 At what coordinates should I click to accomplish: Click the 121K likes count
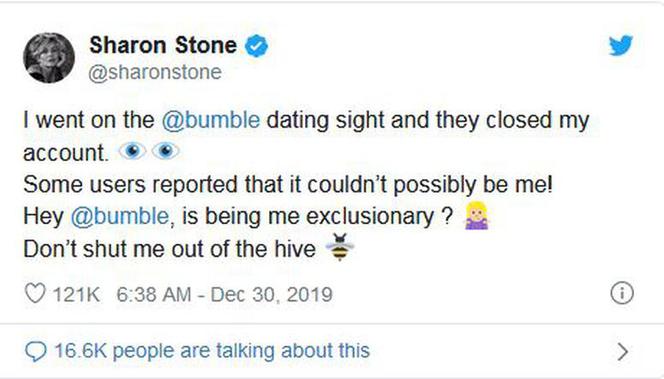pos(76,294)
